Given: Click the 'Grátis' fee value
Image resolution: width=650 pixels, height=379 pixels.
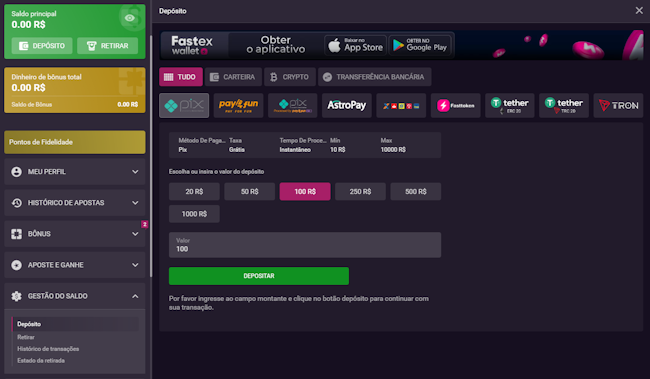Looking at the screenshot, I should 237,150.
